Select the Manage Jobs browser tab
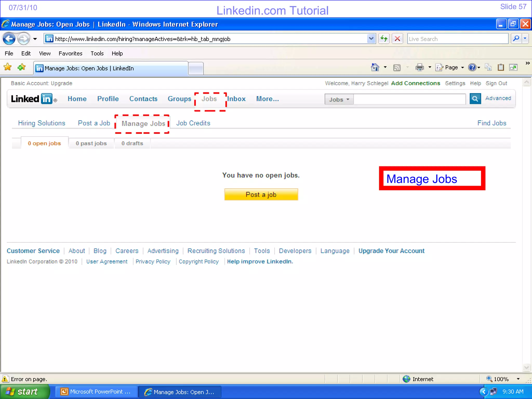 [111, 68]
